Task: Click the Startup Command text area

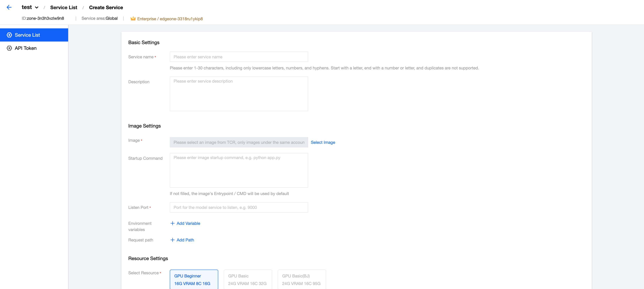Action: point(238,170)
